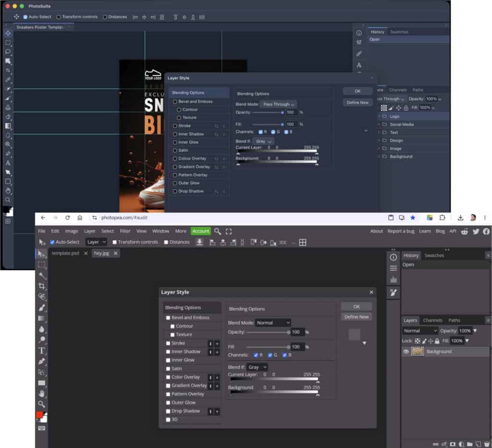Select the Lasso tool in PhotoSuite
The width and height of the screenshot is (492, 448).
click(8, 52)
